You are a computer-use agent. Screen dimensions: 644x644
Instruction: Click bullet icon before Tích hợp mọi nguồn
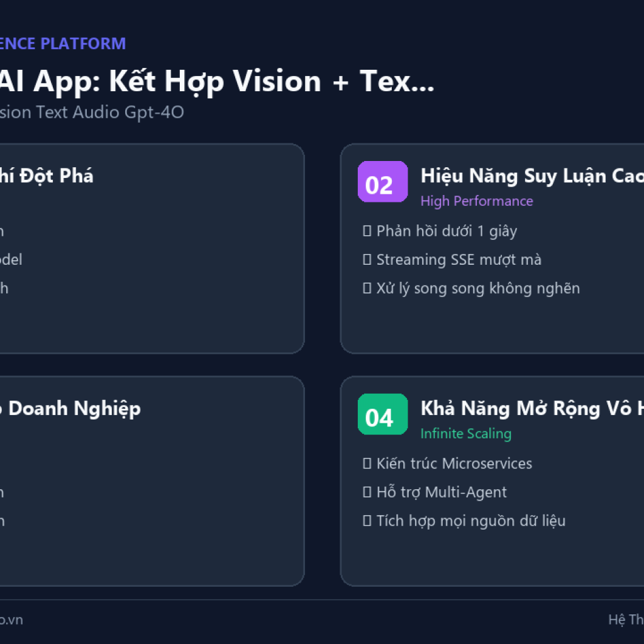367,521
